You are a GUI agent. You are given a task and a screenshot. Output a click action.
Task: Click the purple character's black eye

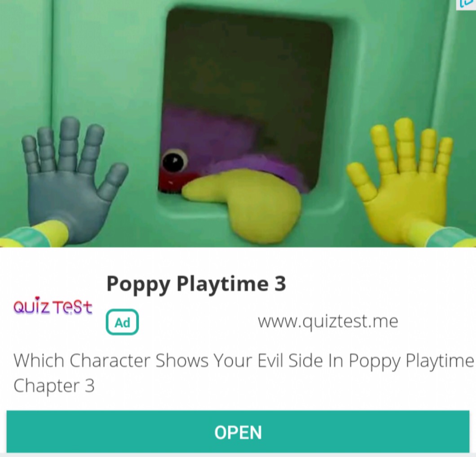pyautogui.click(x=174, y=160)
